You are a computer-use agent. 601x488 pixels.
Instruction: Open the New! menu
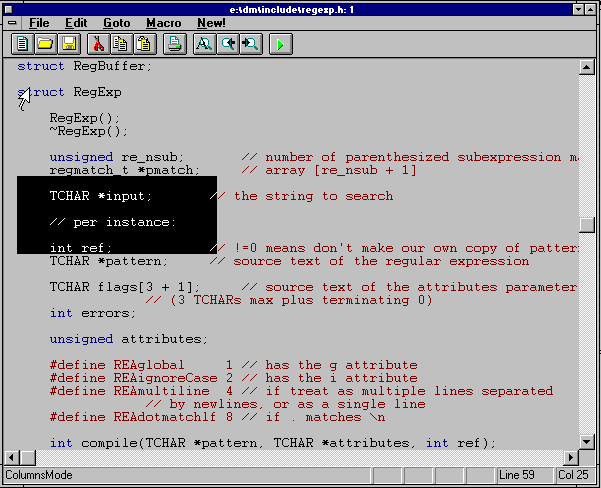coord(211,23)
